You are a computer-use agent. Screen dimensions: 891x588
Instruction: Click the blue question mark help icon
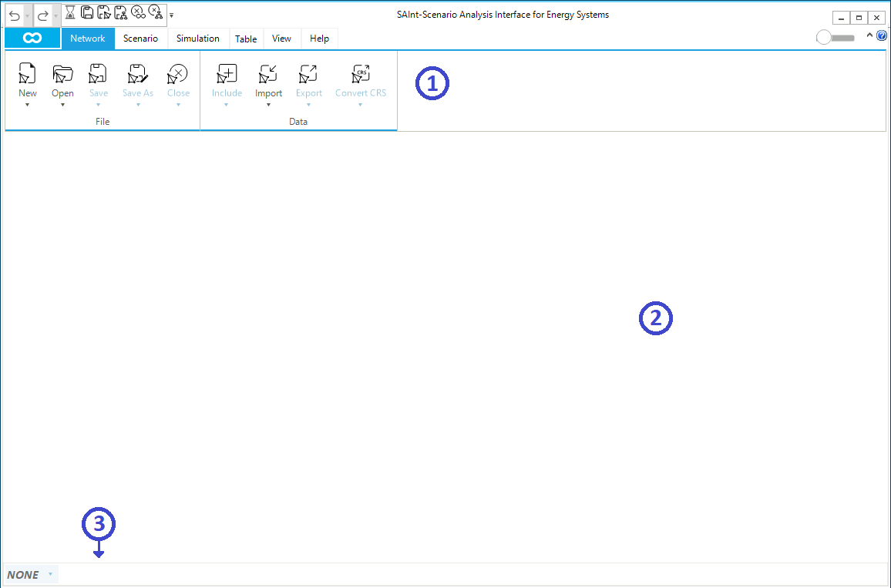click(x=881, y=35)
